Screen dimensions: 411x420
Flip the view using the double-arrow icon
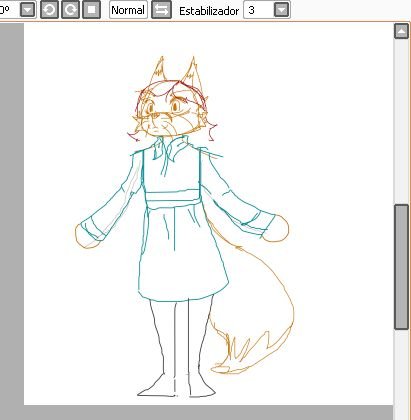pos(161,10)
